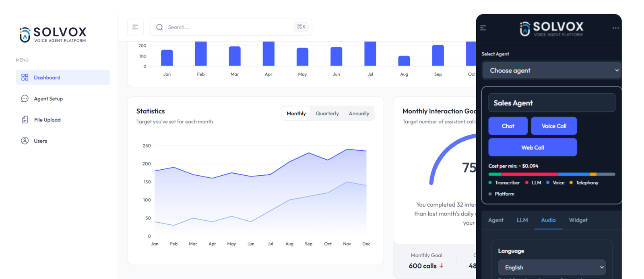Select the Agent tab
Screen dimensions: 644x279
coord(495,220)
